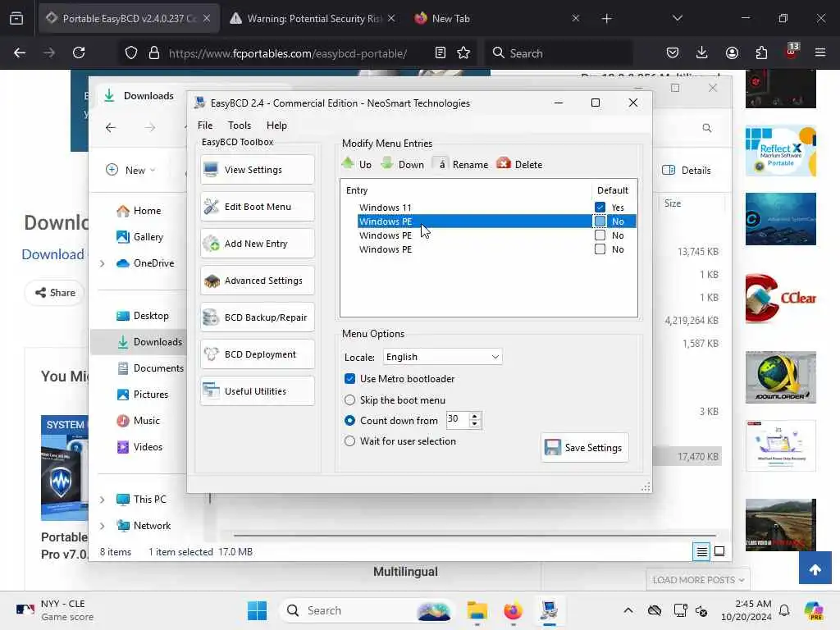Select Skip the boot menu option

click(349, 400)
